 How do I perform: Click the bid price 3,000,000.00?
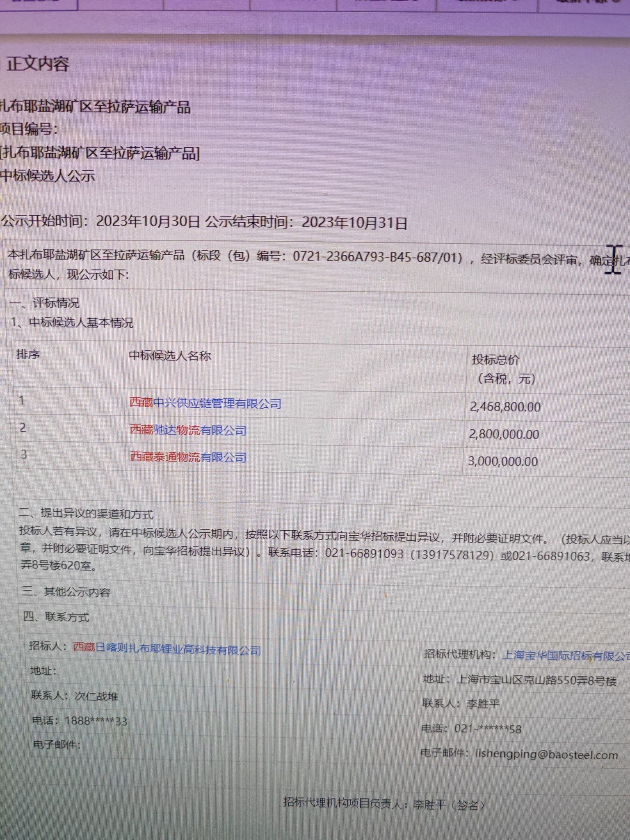(503, 461)
